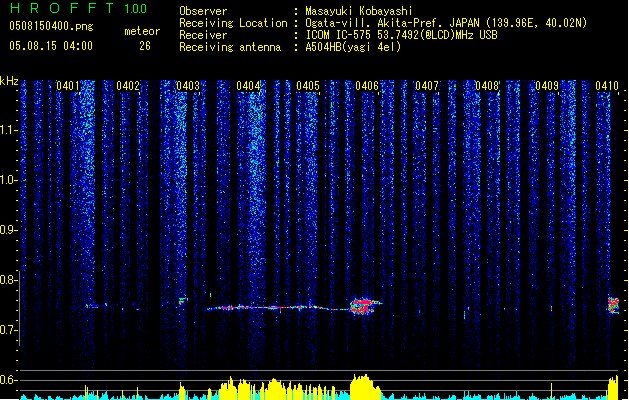Click the small echo below the 0403 marker
This screenshot has width=629, height=400.
[183, 301]
